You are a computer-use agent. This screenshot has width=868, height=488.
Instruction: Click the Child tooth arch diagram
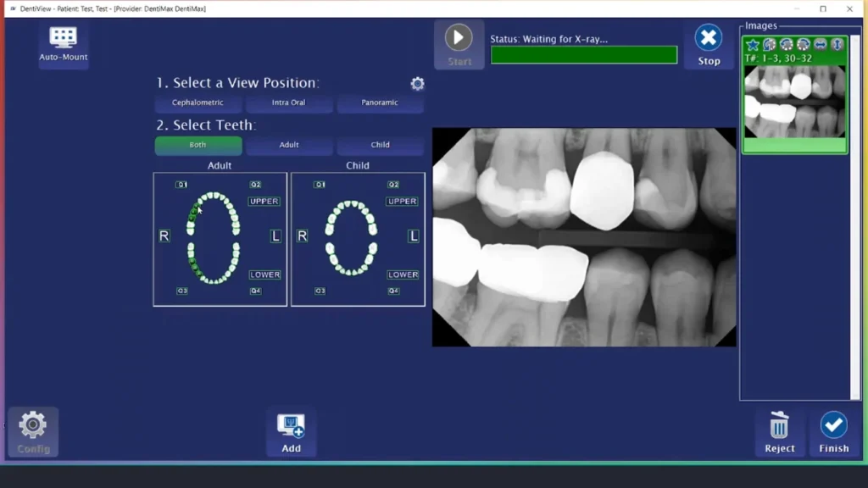coord(351,238)
